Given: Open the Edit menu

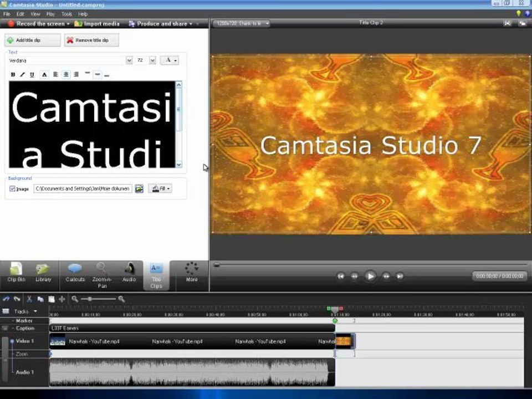Looking at the screenshot, I should coord(21,14).
